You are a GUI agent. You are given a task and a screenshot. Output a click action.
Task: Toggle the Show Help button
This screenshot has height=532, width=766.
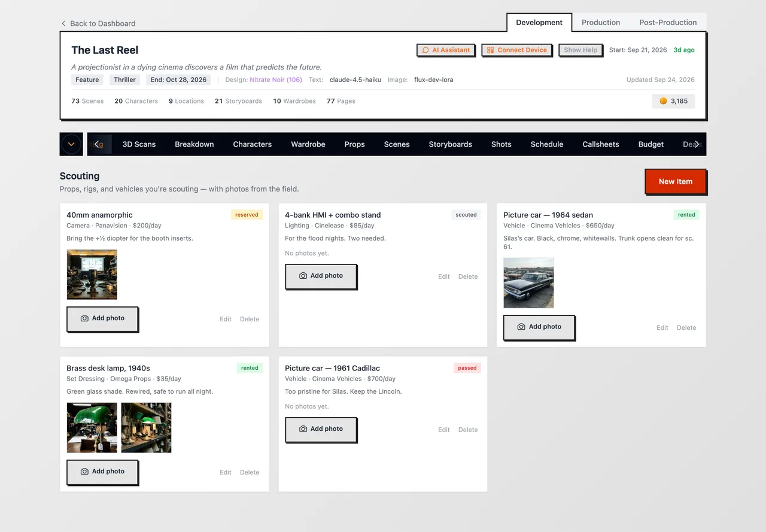point(580,50)
